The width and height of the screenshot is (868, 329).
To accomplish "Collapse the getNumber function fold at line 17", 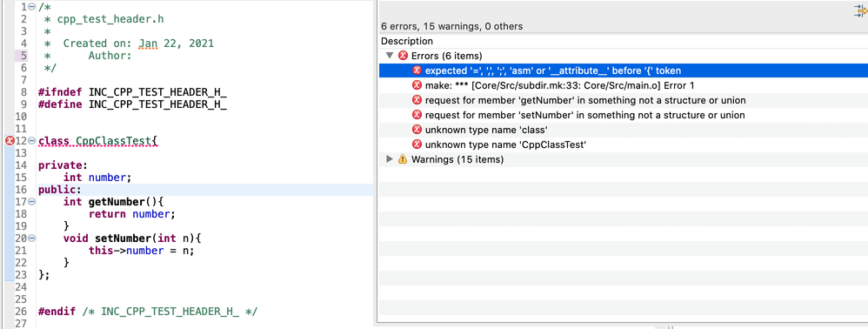I will 31,202.
